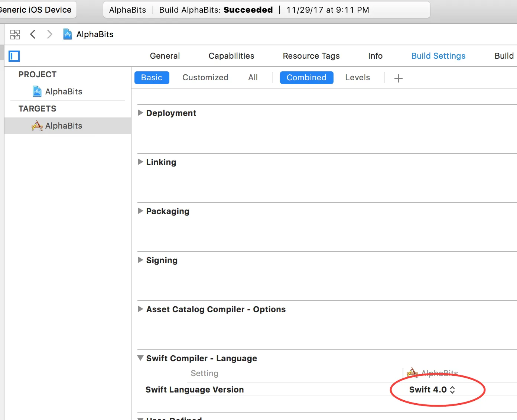The image size is (517, 420).
Task: Switch to the Info tab
Action: pos(375,56)
